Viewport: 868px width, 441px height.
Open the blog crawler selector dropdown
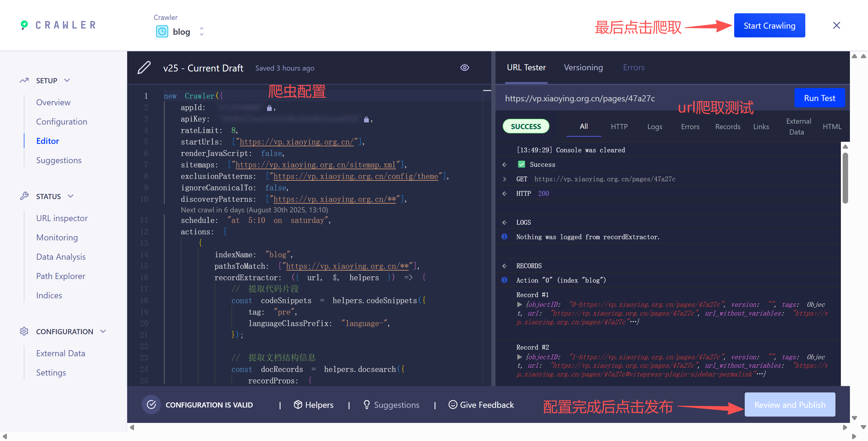coord(202,32)
